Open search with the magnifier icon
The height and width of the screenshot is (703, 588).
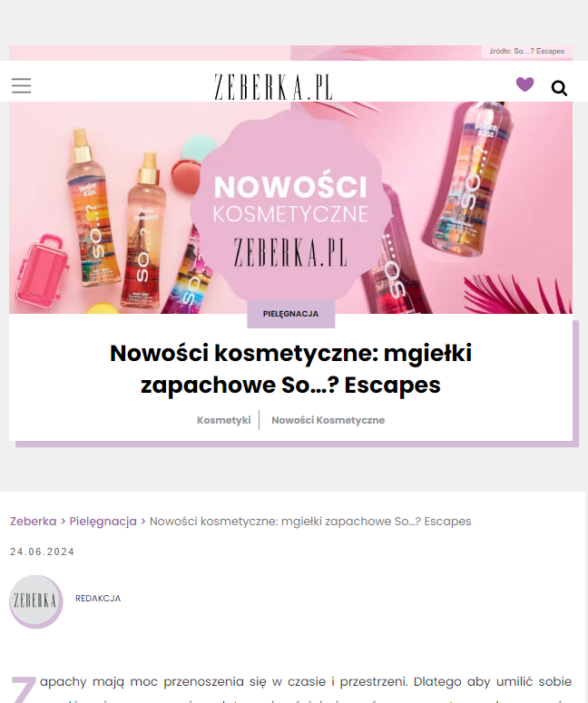click(559, 88)
